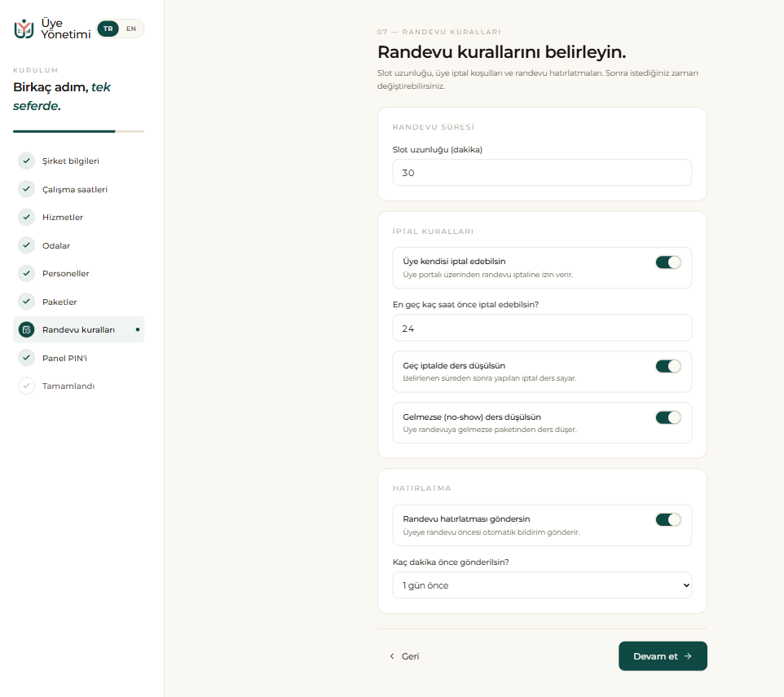The image size is (784, 697).
Task: Click the checkmark icon next to Odalar
Action: click(x=27, y=245)
